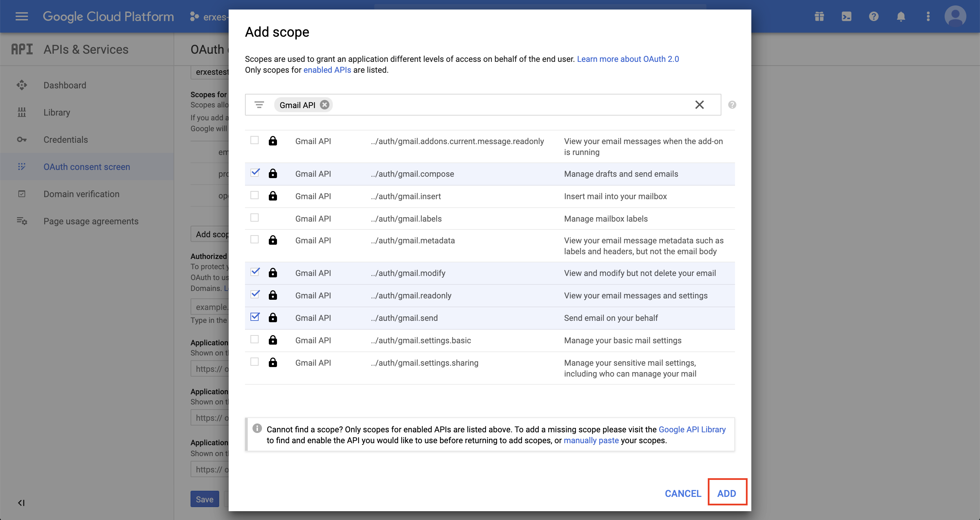Click into the scope filter text field
980x520 pixels.
pyautogui.click(x=510, y=105)
